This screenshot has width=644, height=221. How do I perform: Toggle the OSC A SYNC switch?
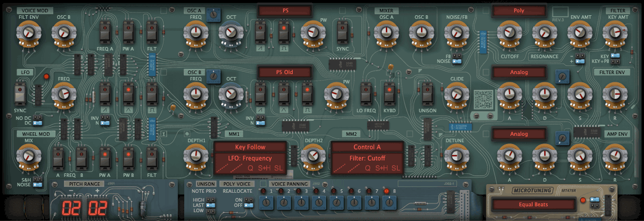coord(342,32)
